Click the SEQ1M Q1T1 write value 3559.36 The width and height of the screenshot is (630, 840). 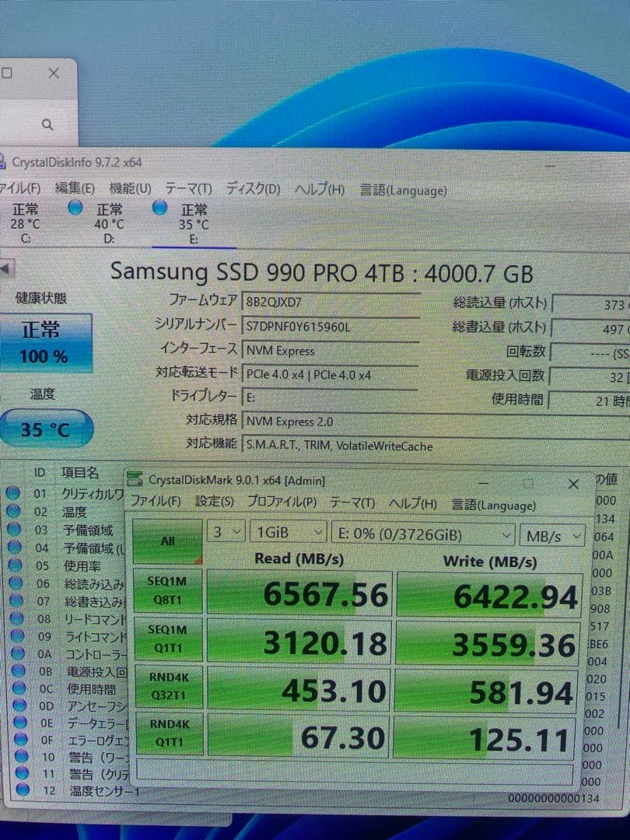488,643
